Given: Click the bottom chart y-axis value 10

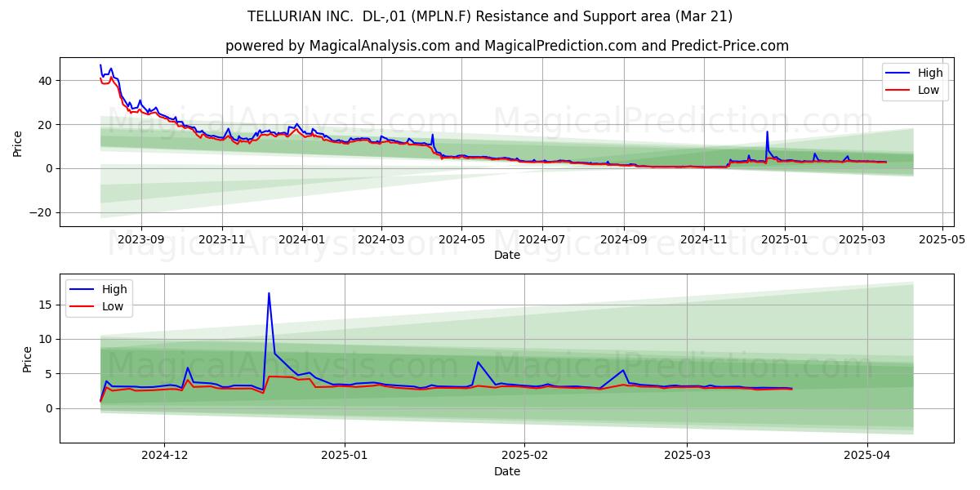Looking at the screenshot, I should (x=46, y=339).
